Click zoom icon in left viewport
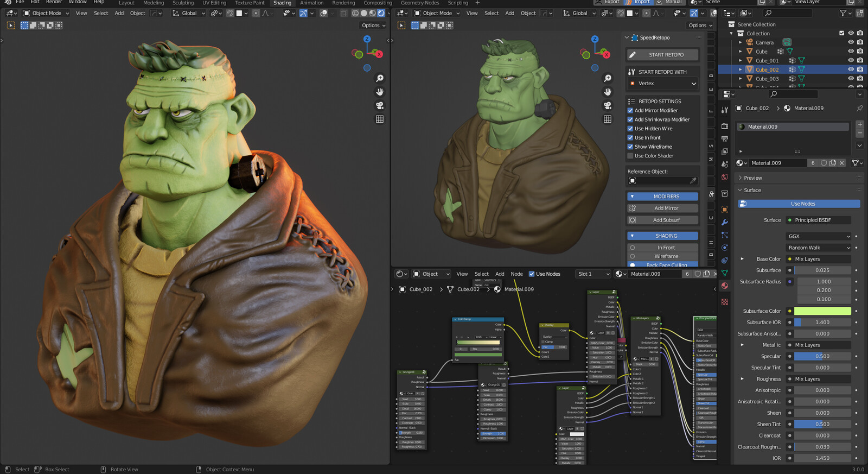This screenshot has width=868, height=474. tap(380, 78)
